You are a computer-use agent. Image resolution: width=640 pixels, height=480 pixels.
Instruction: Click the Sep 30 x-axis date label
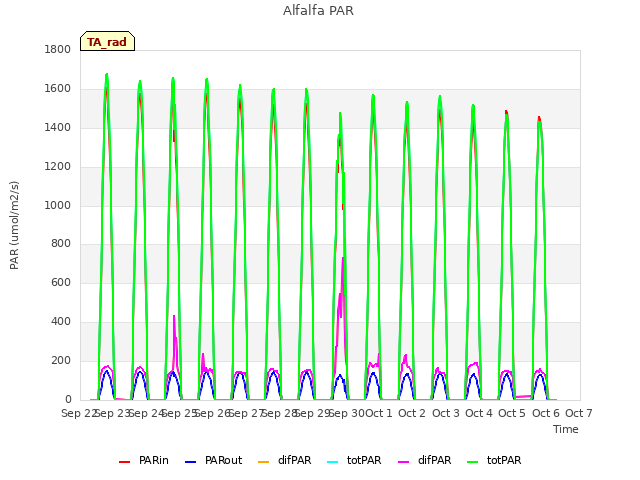(x=347, y=413)
